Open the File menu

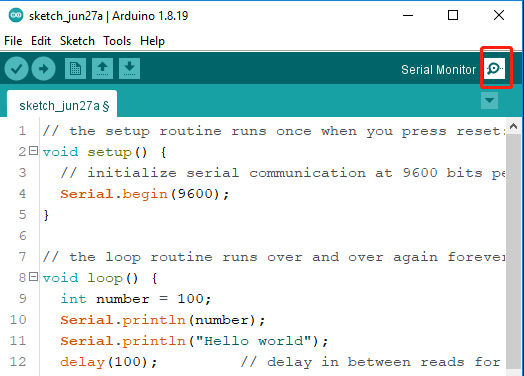pyautogui.click(x=13, y=41)
